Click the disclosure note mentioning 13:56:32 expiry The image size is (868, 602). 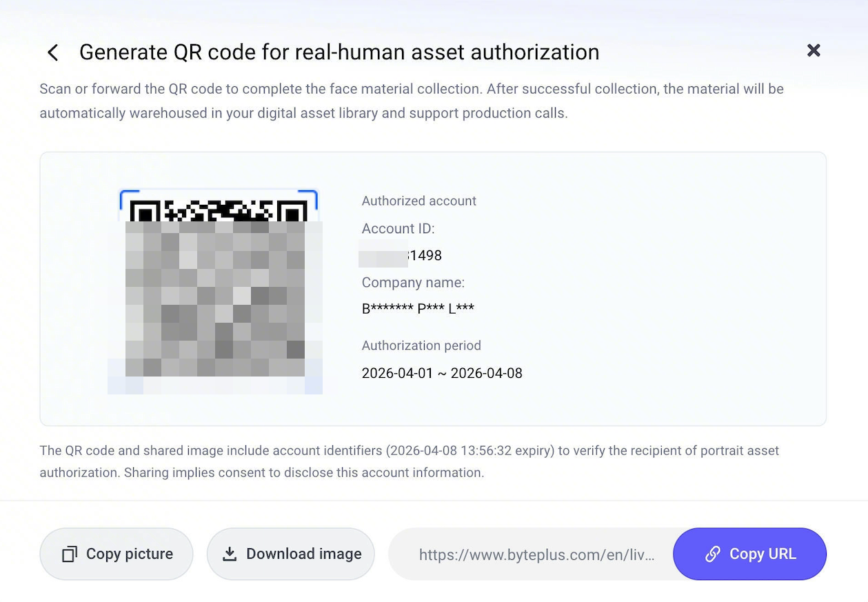coord(409,461)
